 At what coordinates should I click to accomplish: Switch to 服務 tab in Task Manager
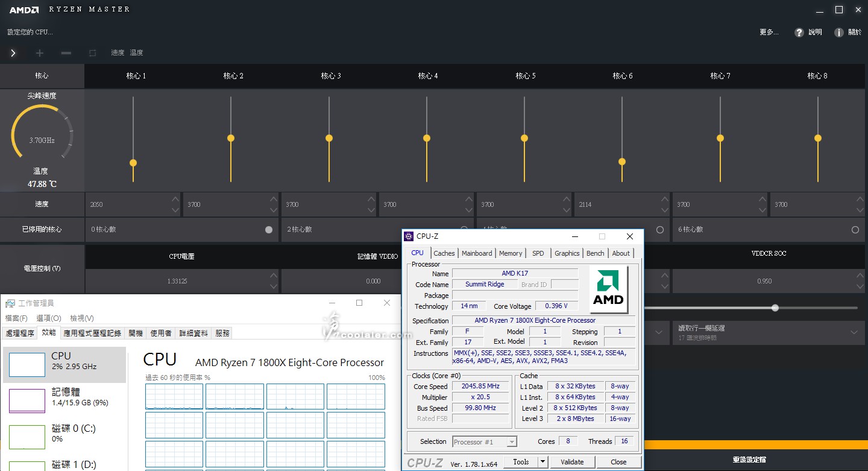222,333
